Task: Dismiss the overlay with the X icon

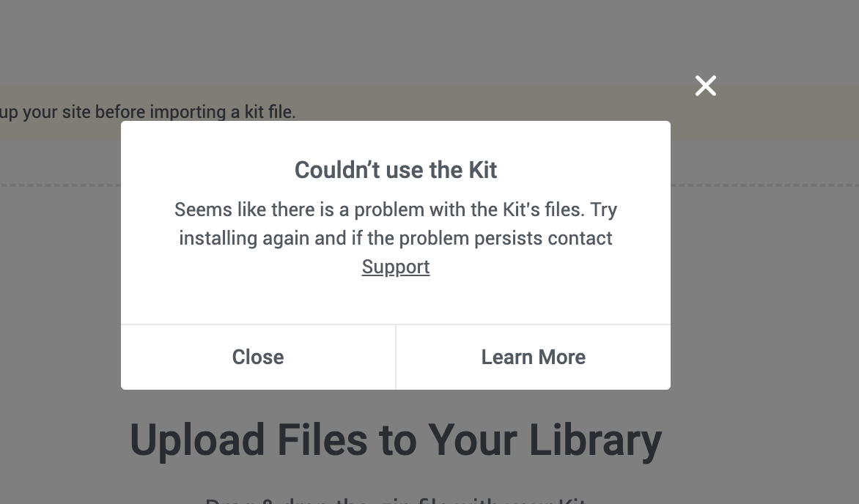Action: [706, 86]
